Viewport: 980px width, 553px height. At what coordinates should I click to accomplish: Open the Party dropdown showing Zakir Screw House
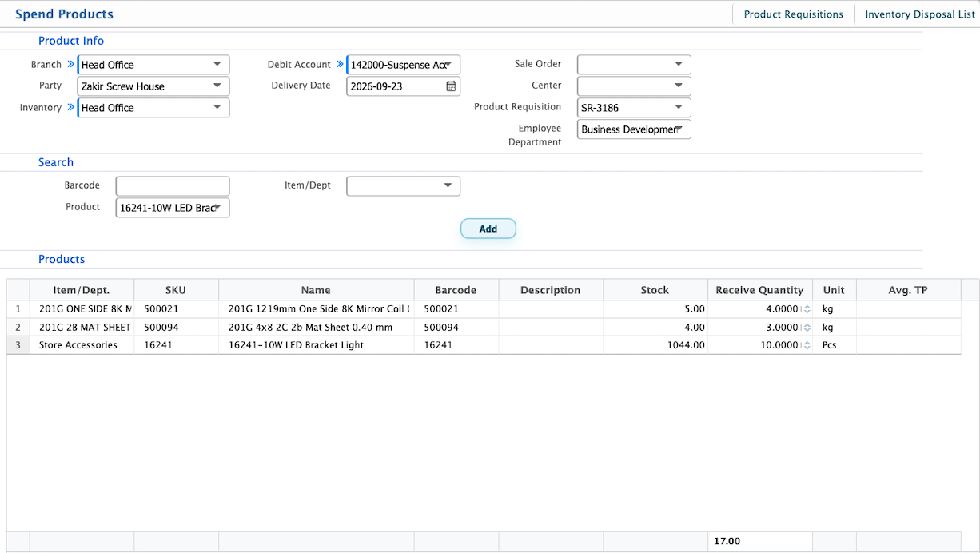[x=153, y=86]
